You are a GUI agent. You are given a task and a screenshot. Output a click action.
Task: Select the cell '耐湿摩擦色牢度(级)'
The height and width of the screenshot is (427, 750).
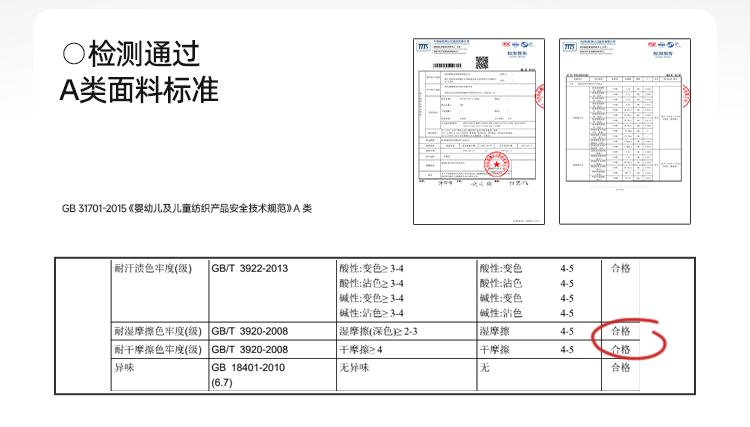tap(158, 331)
